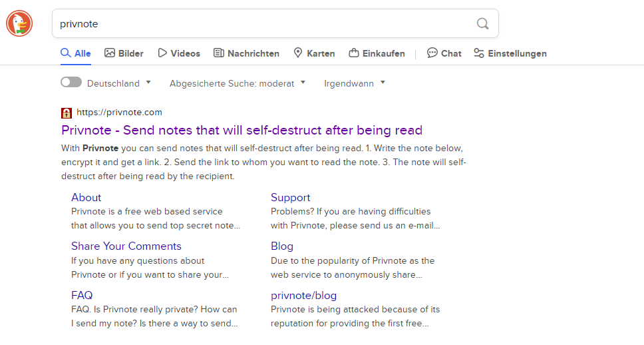Click the Karten map pin icon
The width and height of the screenshot is (644, 345).
click(x=298, y=53)
